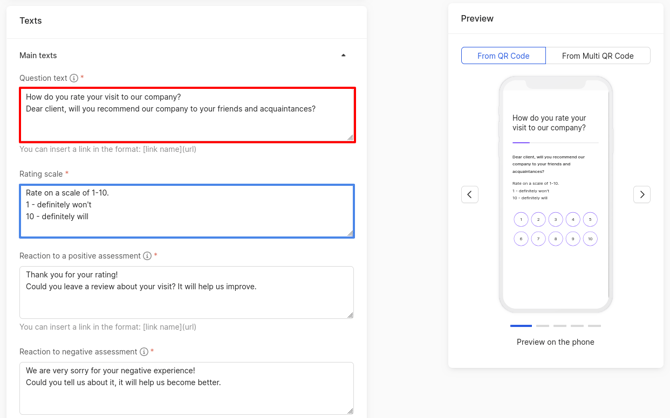Click the positive assessment reaction field
670x418 pixels.
pos(187,292)
